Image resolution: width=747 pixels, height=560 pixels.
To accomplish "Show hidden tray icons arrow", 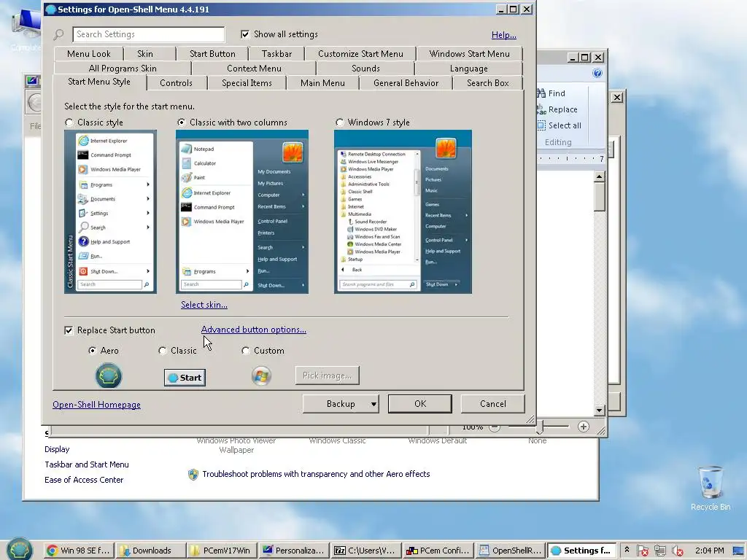I will point(627,550).
